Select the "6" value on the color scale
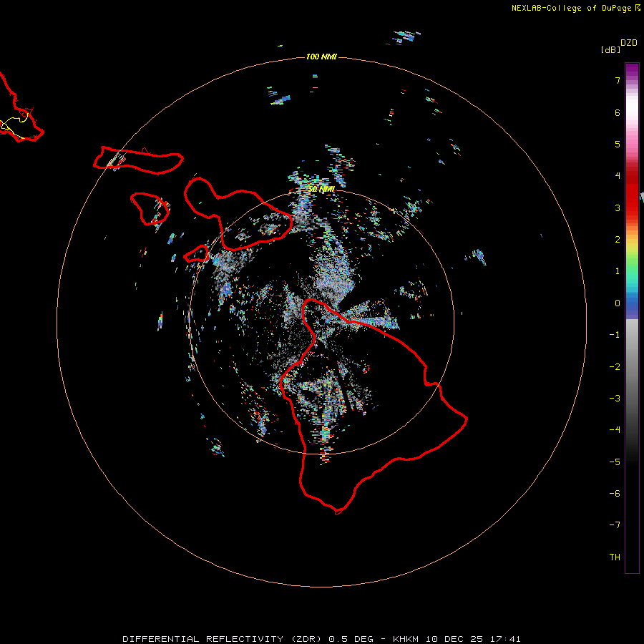 pyautogui.click(x=618, y=112)
